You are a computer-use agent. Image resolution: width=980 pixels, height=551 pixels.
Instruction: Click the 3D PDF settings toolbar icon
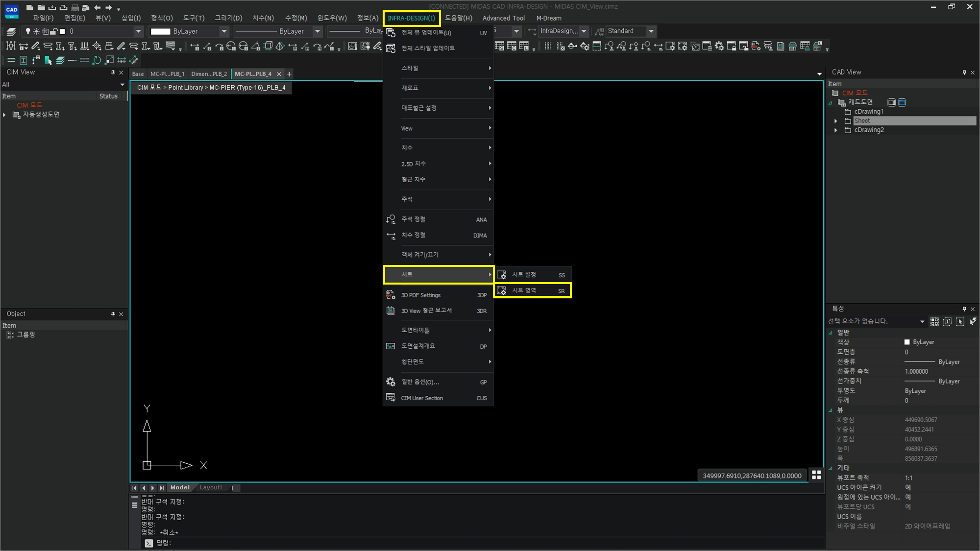[x=756, y=46]
